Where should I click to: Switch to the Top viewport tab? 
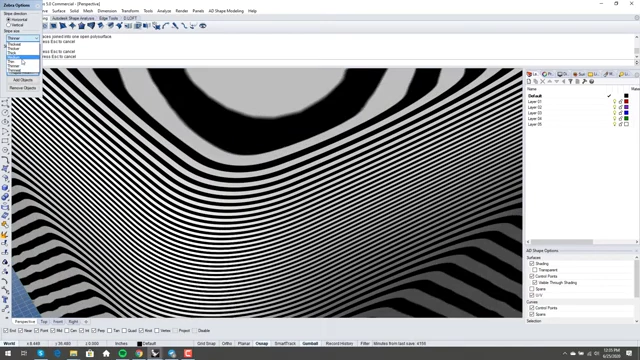pyautogui.click(x=44, y=322)
